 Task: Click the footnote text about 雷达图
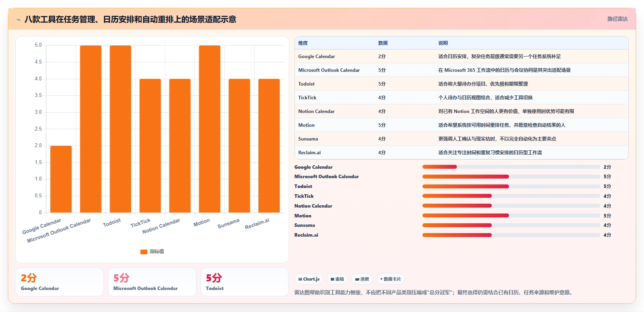(434, 292)
